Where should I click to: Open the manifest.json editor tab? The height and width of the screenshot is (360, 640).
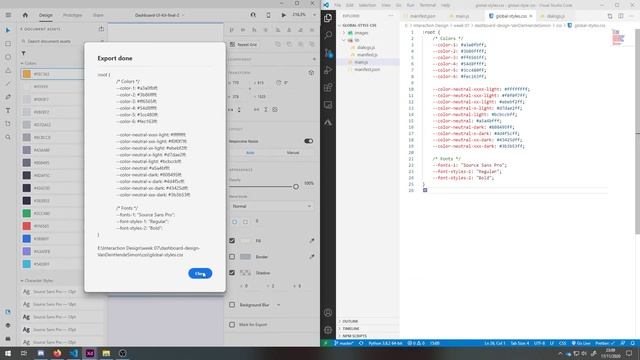(422, 16)
